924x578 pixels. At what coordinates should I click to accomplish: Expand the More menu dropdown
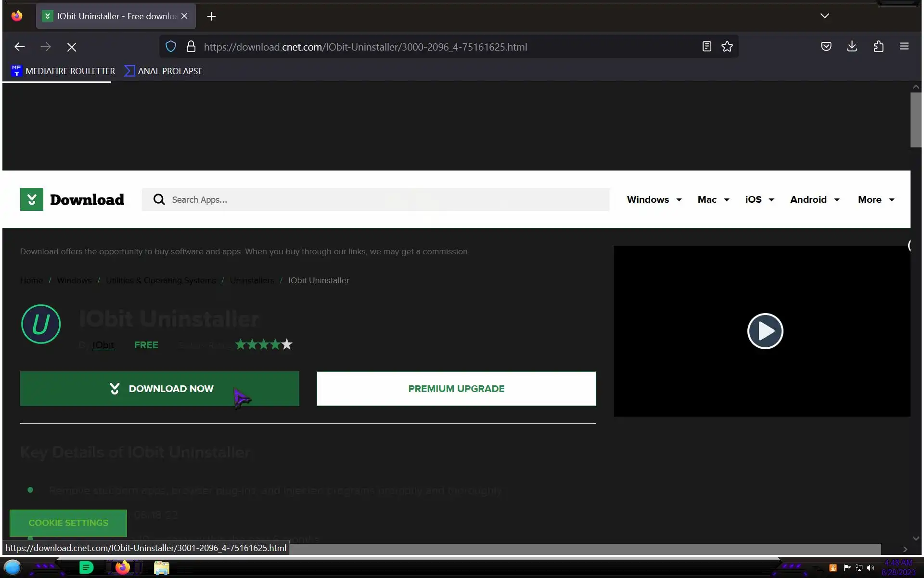(x=875, y=199)
